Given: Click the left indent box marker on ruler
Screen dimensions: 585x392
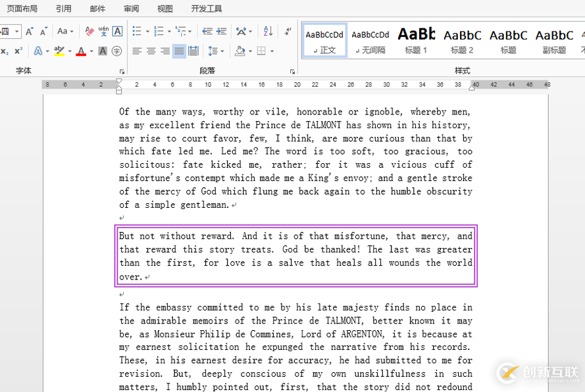Looking at the screenshot, I should point(118,91).
